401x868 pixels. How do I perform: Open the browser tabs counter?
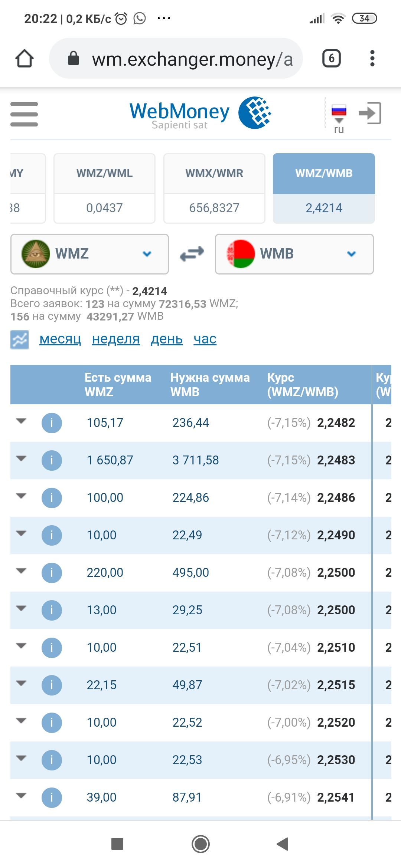pos(331,59)
